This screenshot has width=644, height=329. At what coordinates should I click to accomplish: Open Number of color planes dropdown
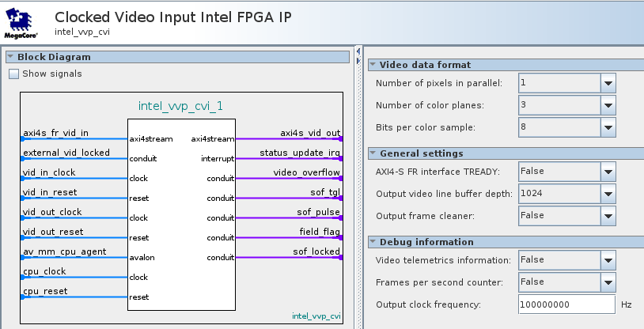point(608,105)
